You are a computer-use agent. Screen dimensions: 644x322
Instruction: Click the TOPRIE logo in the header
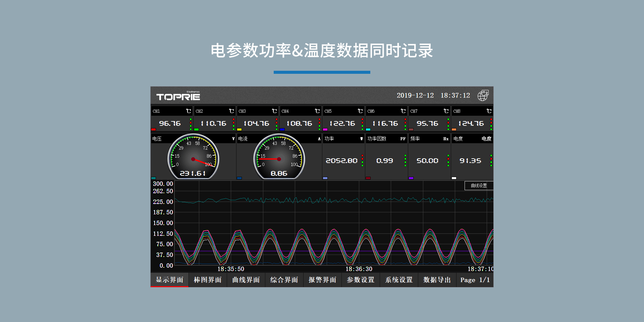178,97
